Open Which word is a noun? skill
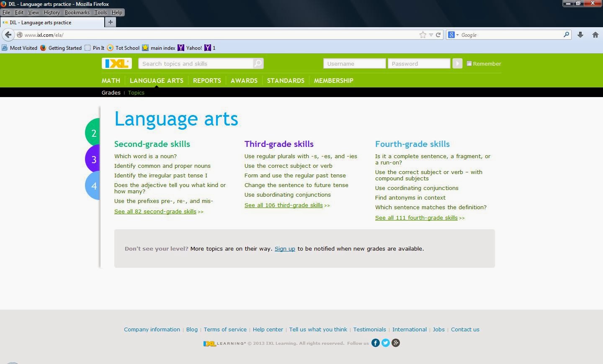The height and width of the screenshot is (364, 603). point(146,156)
